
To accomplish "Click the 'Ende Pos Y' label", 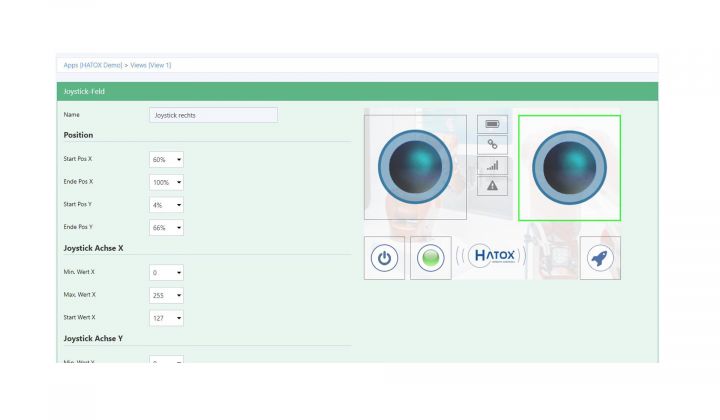I will point(78,227).
